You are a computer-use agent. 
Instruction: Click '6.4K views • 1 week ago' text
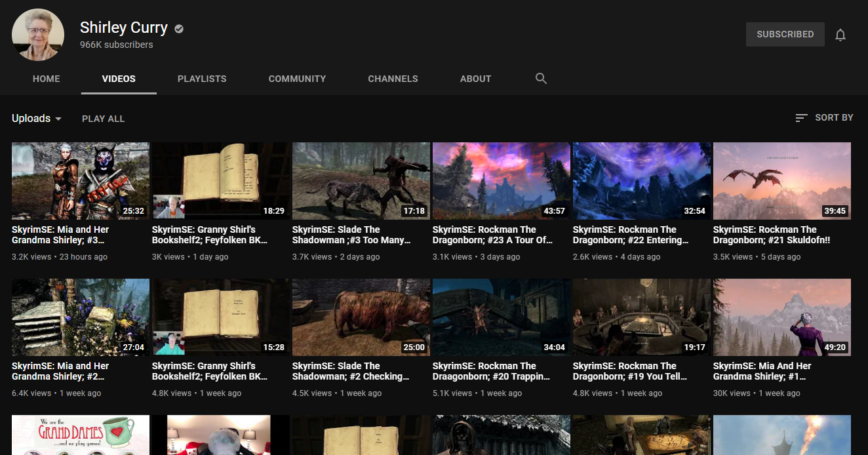(x=56, y=393)
